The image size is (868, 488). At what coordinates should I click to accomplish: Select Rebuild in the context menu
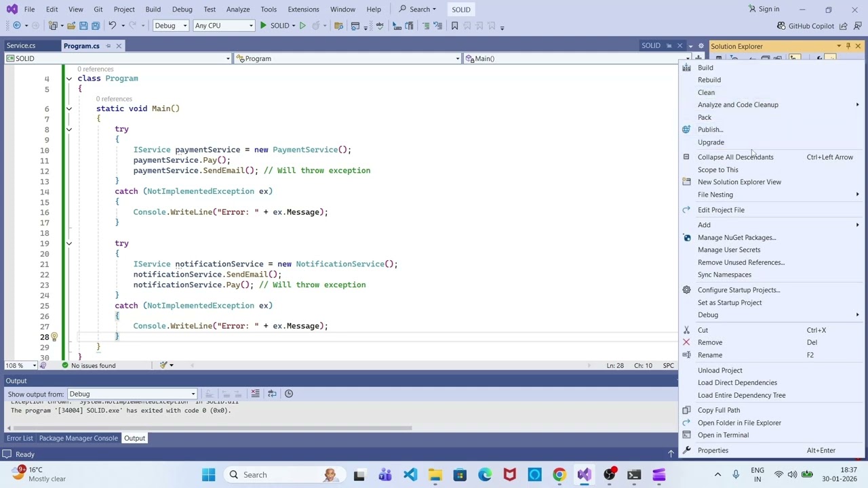(x=772, y=80)
